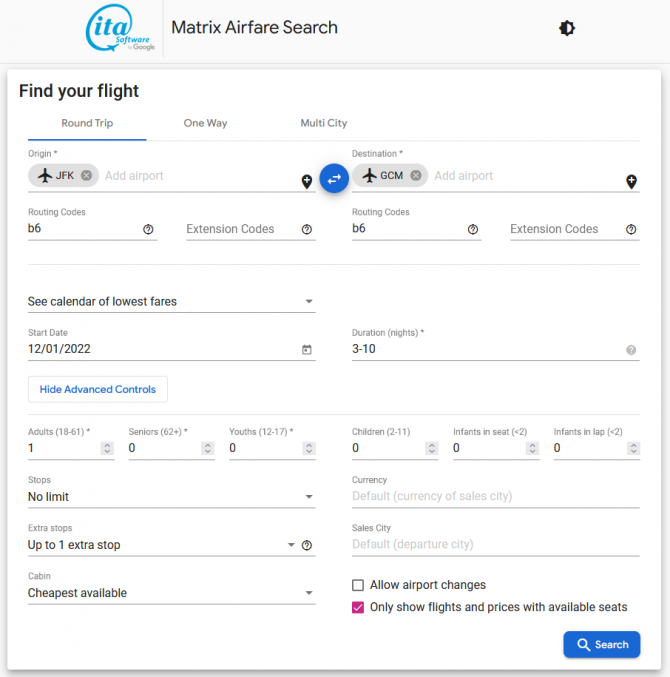Select the Multi City tab
Image resolution: width=670 pixels, height=677 pixels.
tap(324, 123)
